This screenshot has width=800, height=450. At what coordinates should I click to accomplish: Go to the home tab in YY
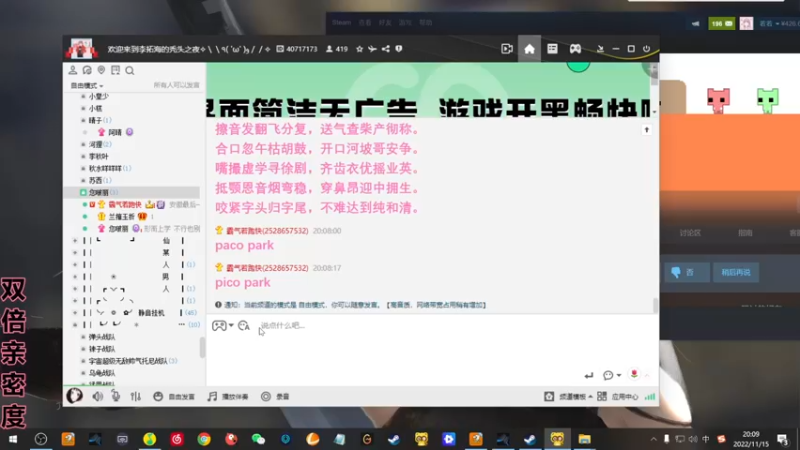pos(530,49)
